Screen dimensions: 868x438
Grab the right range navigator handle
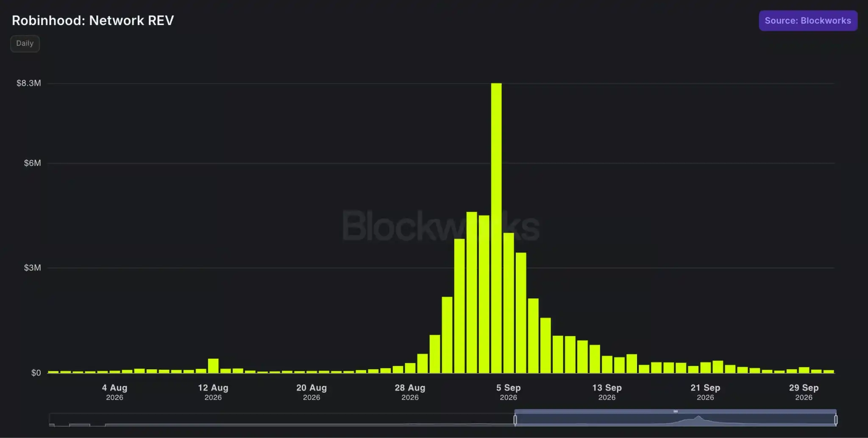pos(836,420)
